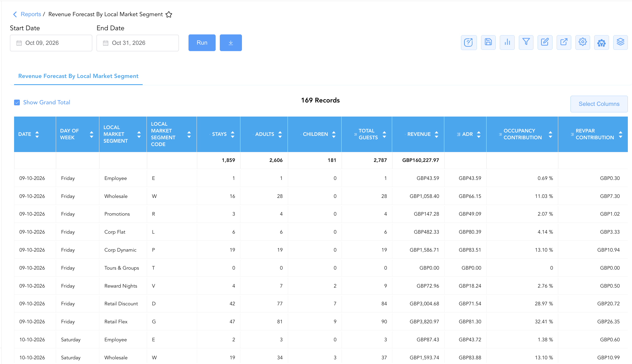Click the Retail Discount occupancy 28.97 %
Screen dimensions: 632x364
click(544, 304)
